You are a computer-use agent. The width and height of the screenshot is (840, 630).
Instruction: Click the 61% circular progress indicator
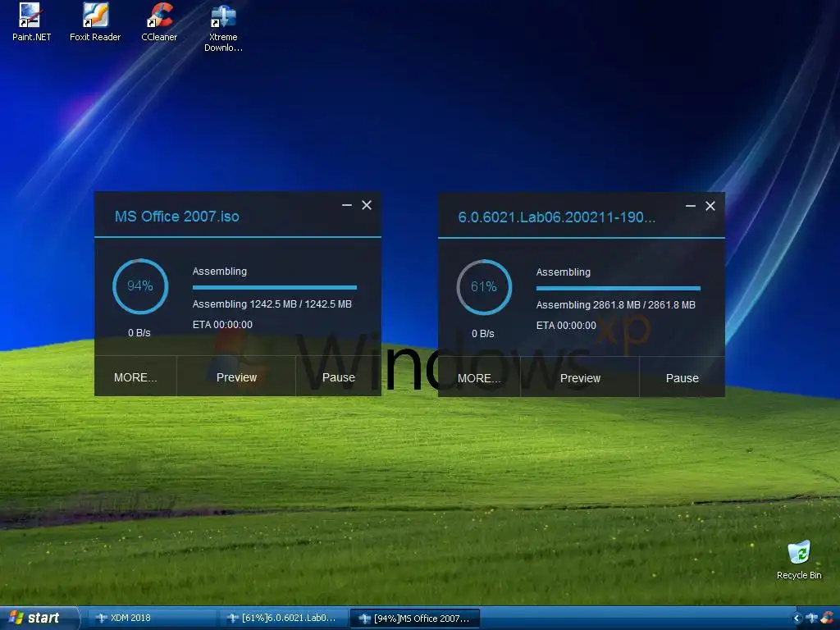[x=484, y=287]
